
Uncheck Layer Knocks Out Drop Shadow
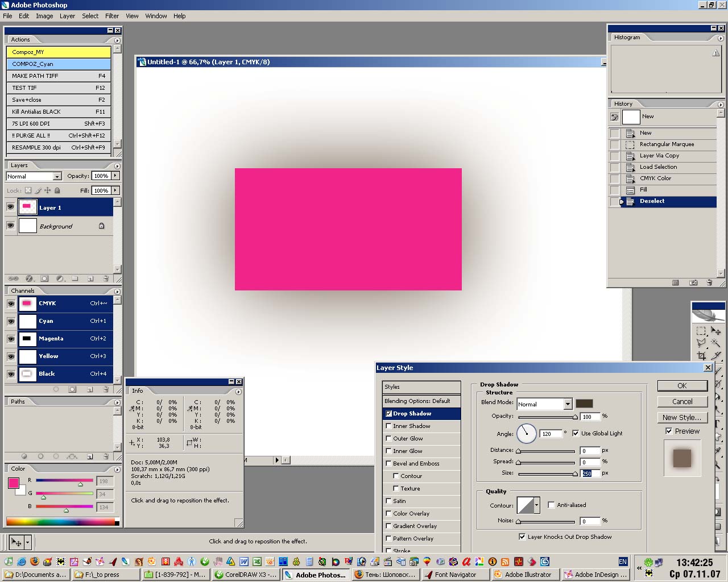[x=522, y=537]
